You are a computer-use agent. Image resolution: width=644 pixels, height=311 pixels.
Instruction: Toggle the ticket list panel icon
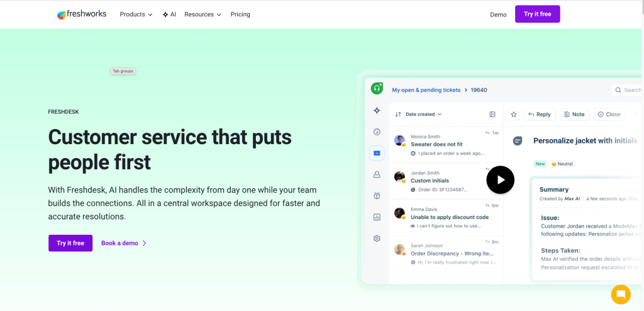[492, 115]
